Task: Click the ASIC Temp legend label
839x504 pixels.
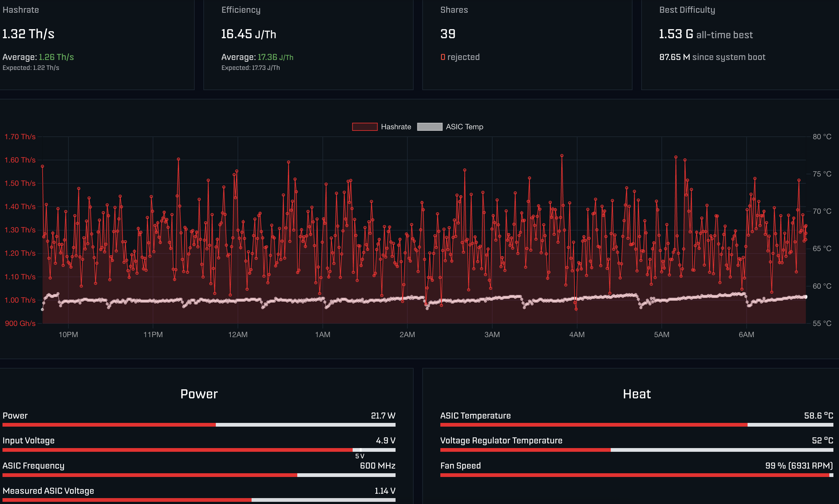Action: [464, 127]
